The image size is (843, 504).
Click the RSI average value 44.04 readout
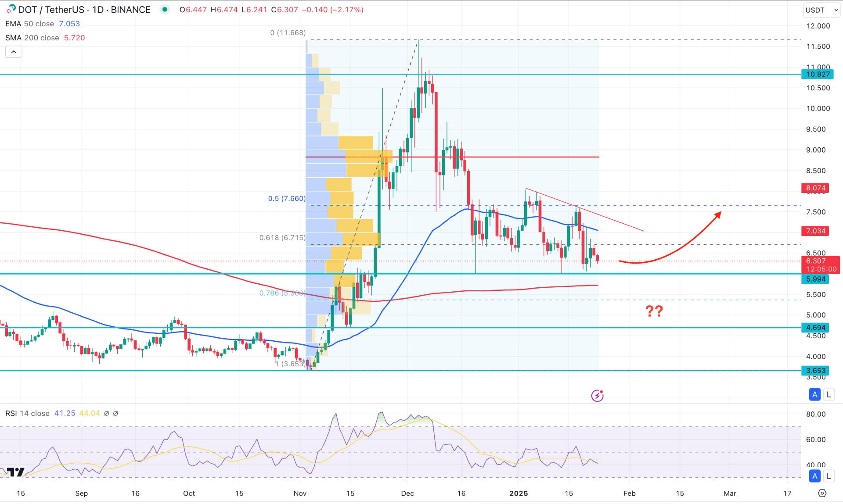tap(90, 413)
